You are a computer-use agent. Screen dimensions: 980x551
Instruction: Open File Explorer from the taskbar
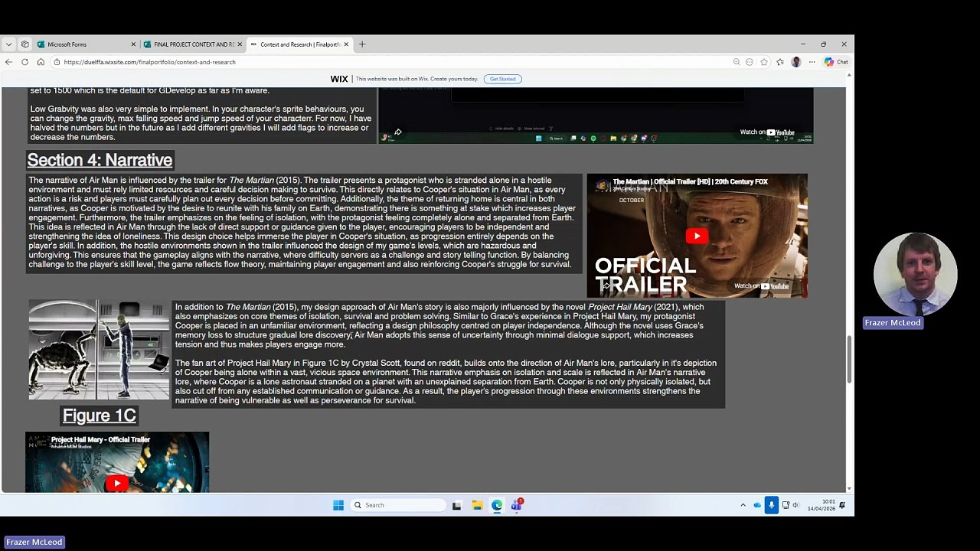(x=477, y=505)
